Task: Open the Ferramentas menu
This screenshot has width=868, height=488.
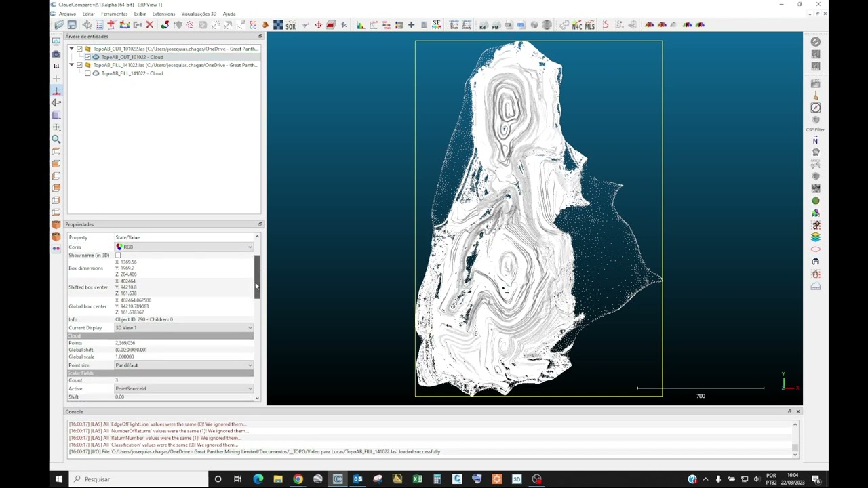Action: (114, 14)
